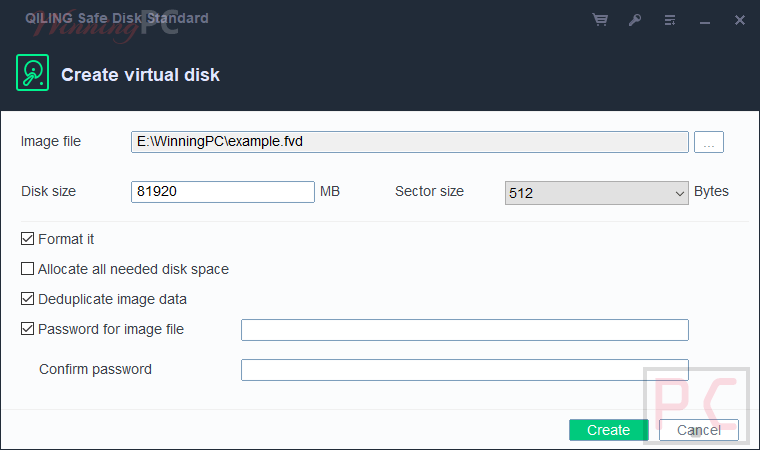Click the Image file path field
The image size is (760, 450).
[x=410, y=142]
